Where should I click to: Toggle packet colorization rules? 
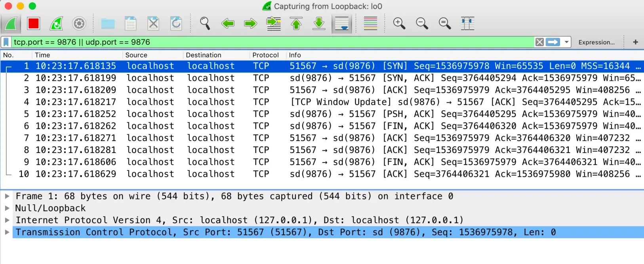point(370,24)
